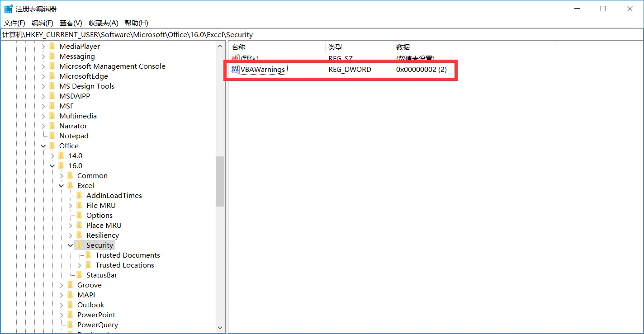Click the tree scrollbar down arrow
The image size is (644, 334).
tap(220, 328)
